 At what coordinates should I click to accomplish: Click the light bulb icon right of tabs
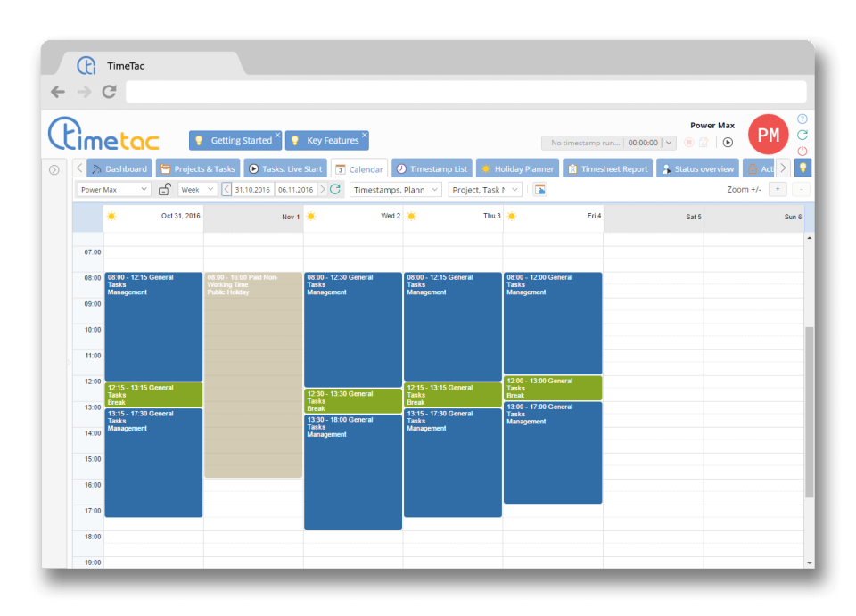pyautogui.click(x=802, y=168)
